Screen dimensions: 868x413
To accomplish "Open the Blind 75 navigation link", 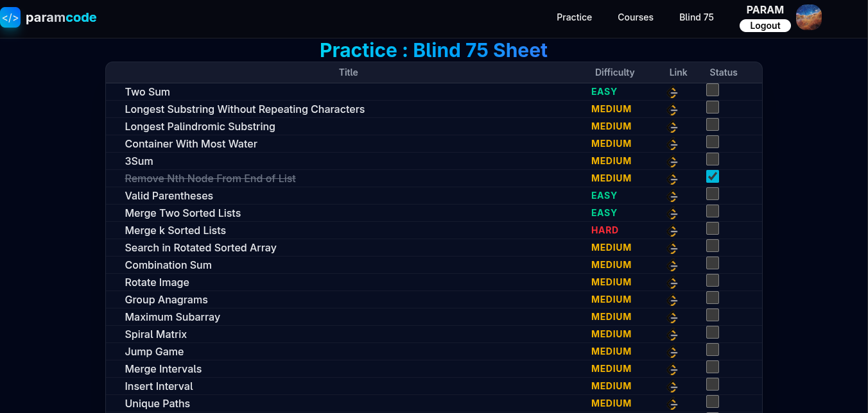I will tap(697, 17).
